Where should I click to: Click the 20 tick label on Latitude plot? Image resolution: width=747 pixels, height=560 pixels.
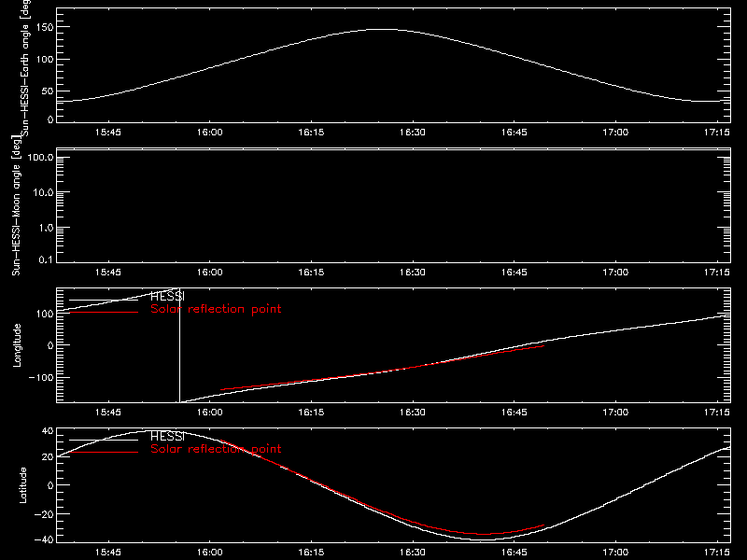[48, 456]
